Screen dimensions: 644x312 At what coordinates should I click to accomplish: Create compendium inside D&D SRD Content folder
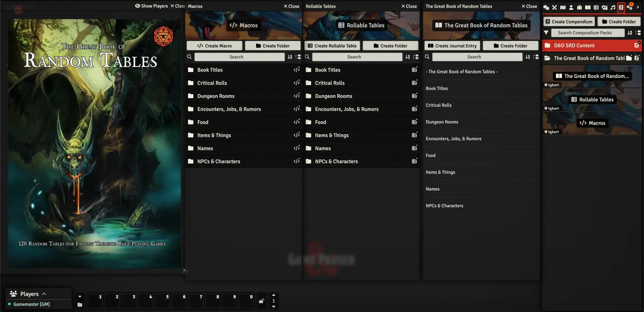[x=637, y=45]
